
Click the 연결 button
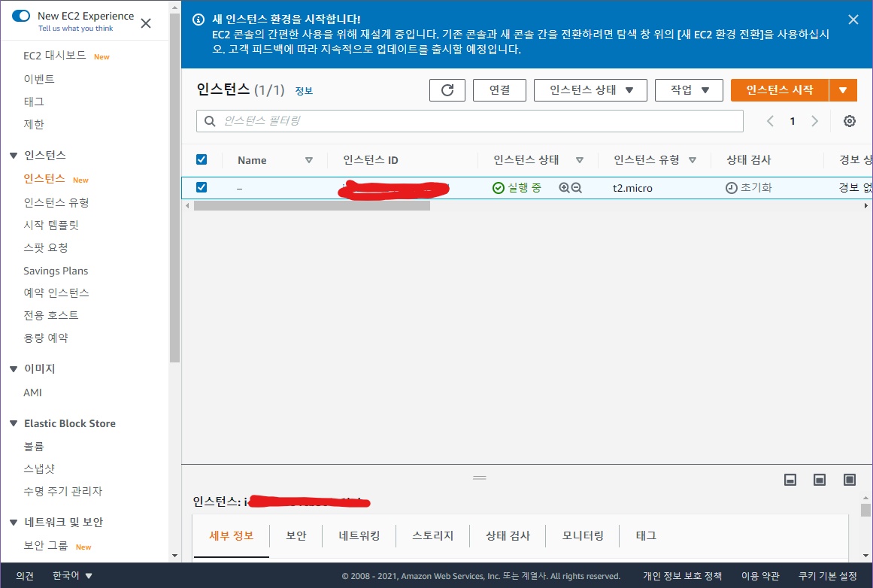tap(499, 90)
